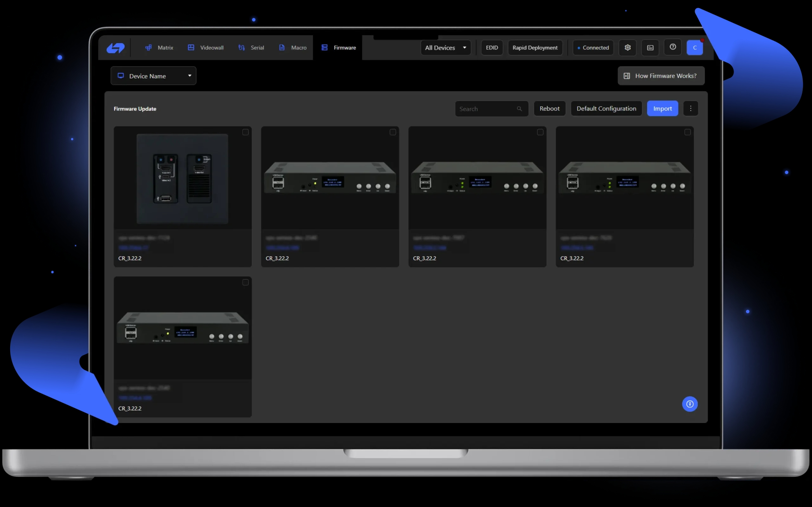This screenshot has width=812, height=507.
Task: Open the EDID management tab
Action: [x=492, y=47]
